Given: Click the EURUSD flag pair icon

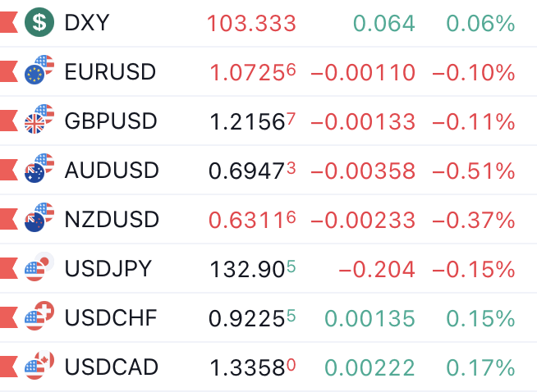Looking at the screenshot, I should coord(39,71).
